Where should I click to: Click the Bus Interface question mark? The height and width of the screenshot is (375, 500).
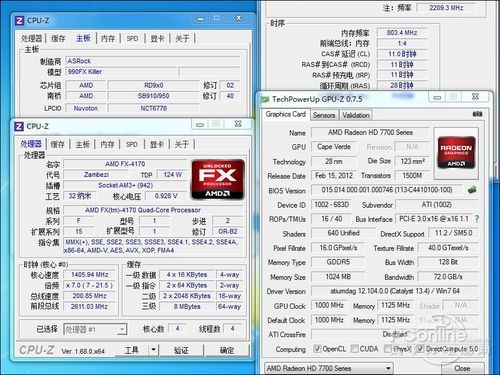point(477,219)
